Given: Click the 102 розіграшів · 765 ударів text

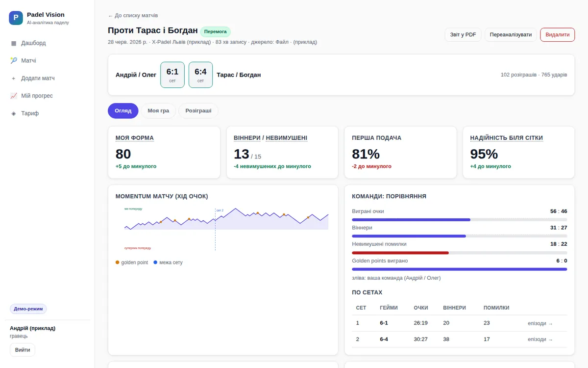Looking at the screenshot, I should pyautogui.click(x=534, y=75).
